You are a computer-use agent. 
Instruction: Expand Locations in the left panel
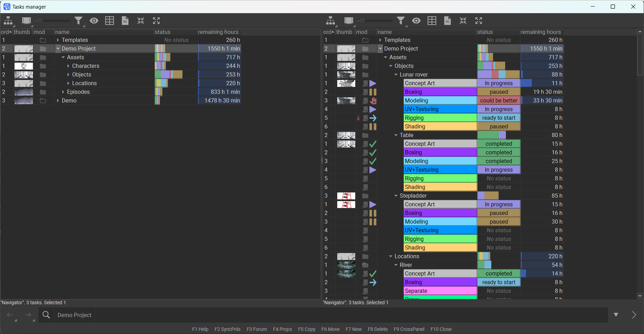pyautogui.click(x=68, y=83)
